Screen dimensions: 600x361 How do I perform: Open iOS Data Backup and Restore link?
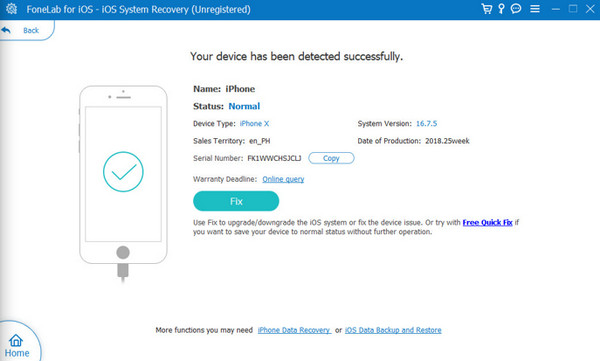click(x=393, y=330)
